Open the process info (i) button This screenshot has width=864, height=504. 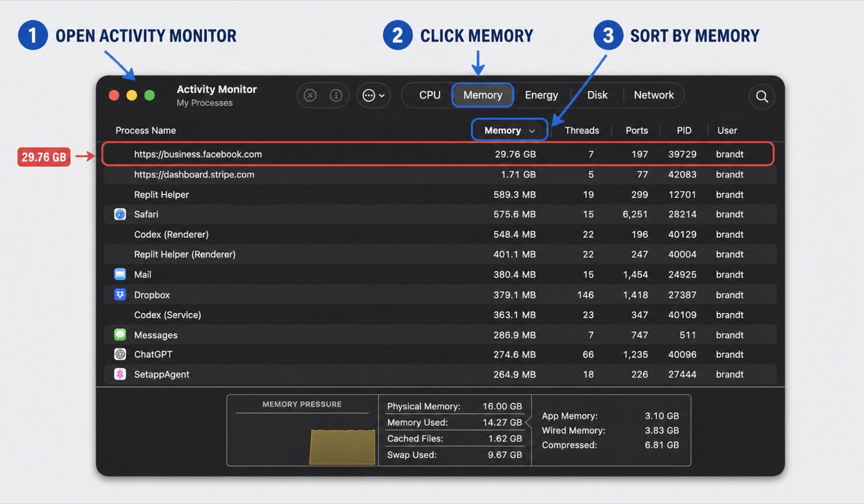[336, 95]
